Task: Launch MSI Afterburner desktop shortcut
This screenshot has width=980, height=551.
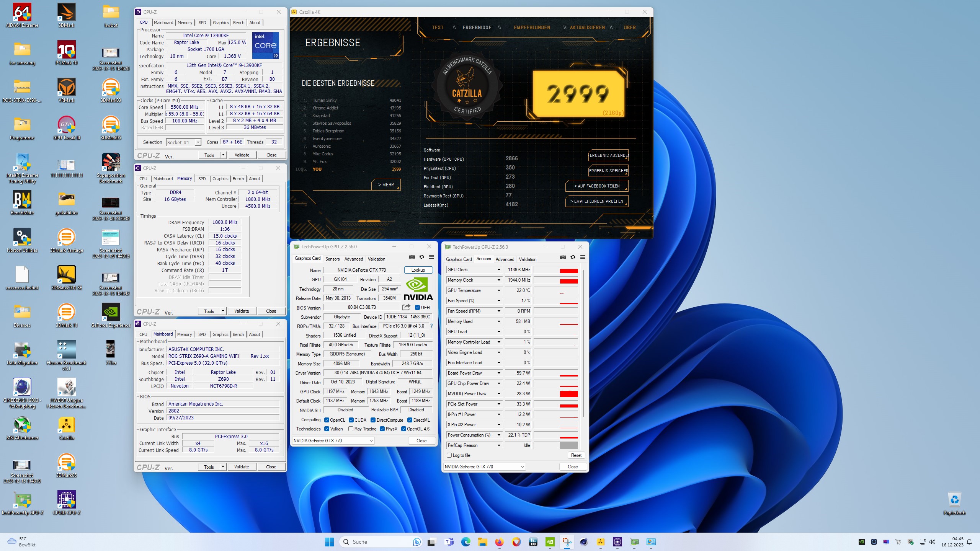Action: pyautogui.click(x=22, y=428)
